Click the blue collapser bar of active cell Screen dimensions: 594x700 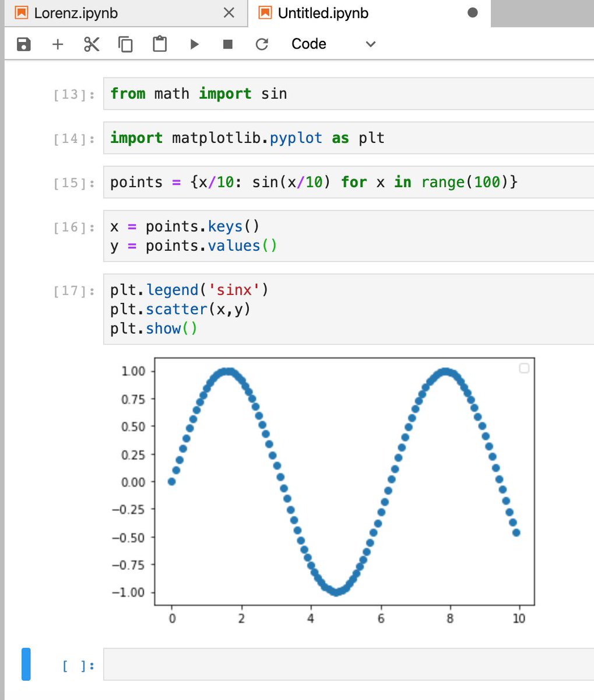[x=26, y=664]
